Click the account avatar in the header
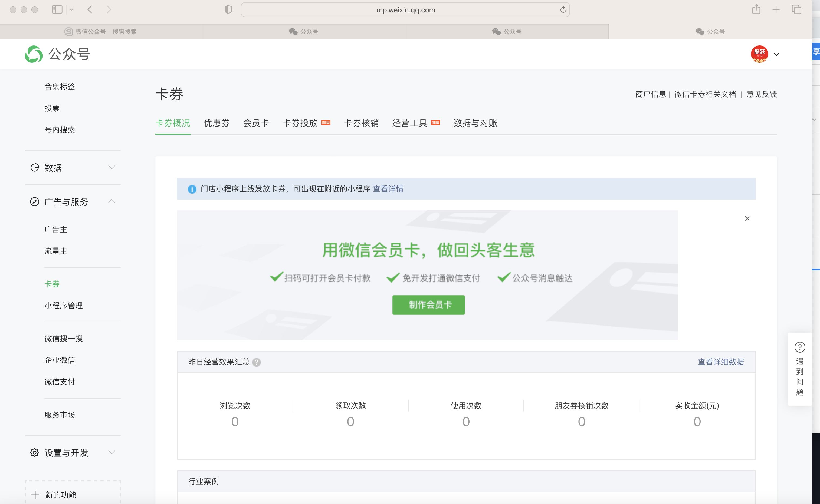This screenshot has width=820, height=504. pos(759,54)
